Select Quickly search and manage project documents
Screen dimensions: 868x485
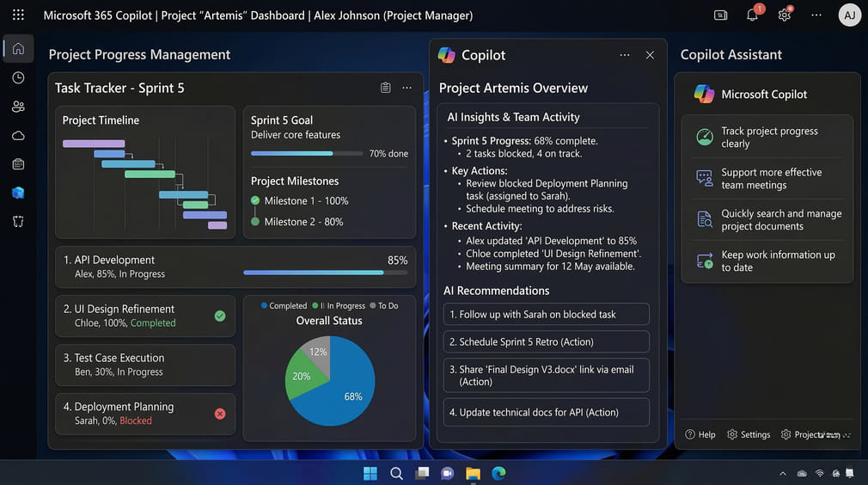(767, 220)
